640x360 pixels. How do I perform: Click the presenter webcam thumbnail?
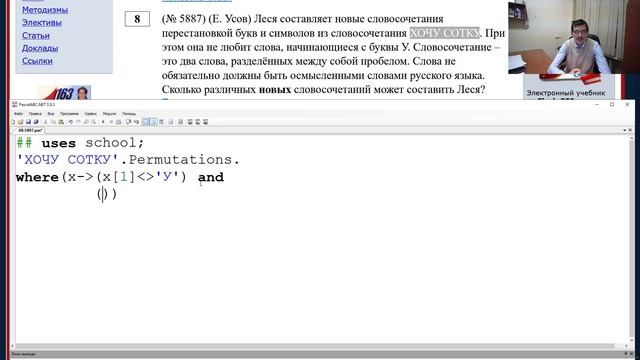coord(574,37)
